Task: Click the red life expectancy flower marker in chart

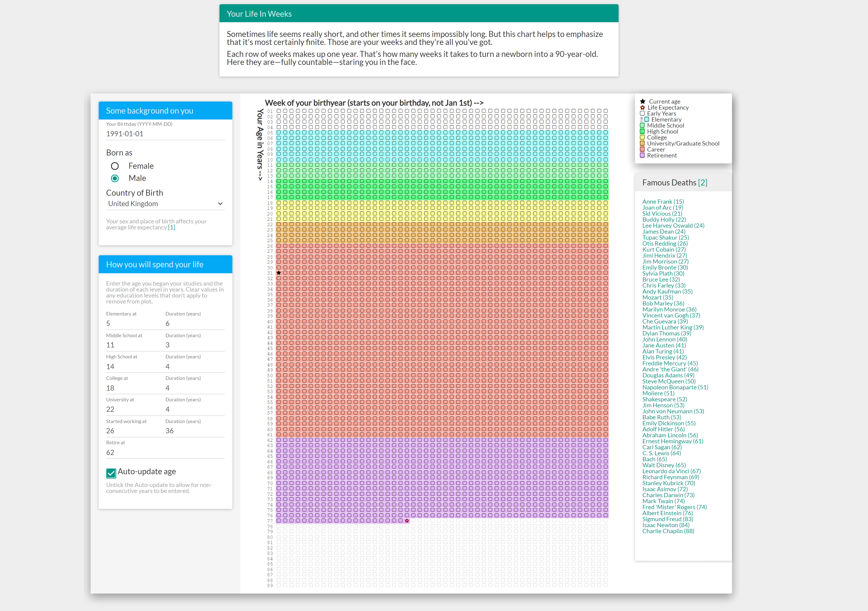Action: click(407, 521)
